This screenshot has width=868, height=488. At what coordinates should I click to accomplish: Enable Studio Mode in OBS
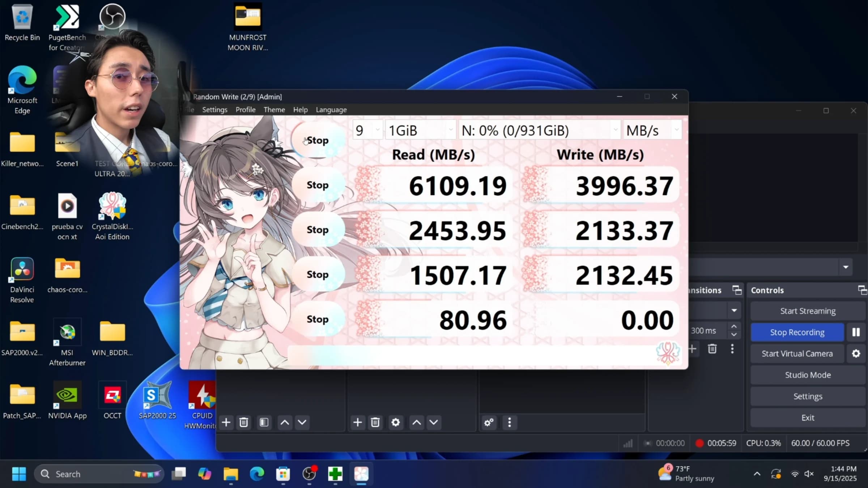coord(808,375)
